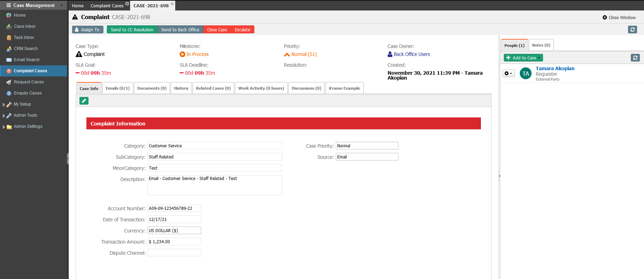Close the CASE-2021-698 tab
Viewport: 644px width, 279px height.
coord(172,4)
